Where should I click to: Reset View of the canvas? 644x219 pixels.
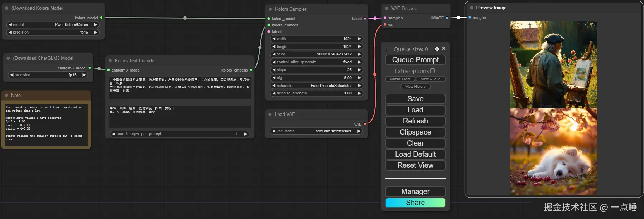tap(415, 165)
